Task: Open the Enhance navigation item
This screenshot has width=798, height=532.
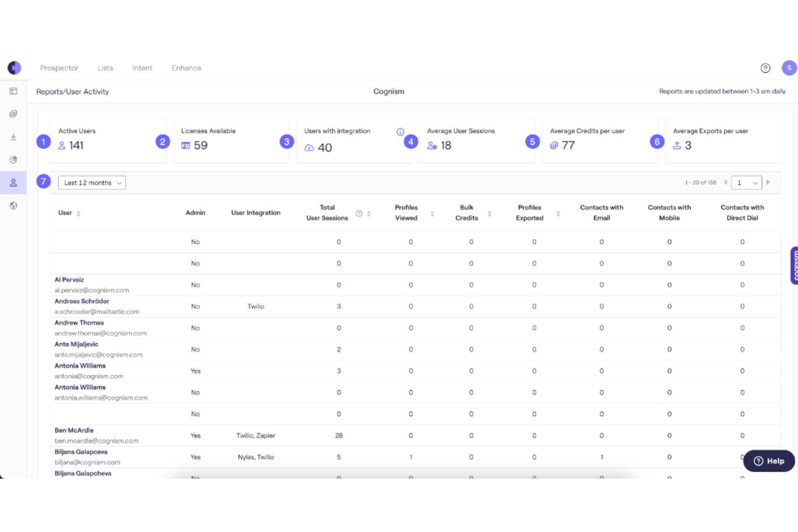Action: [187, 68]
